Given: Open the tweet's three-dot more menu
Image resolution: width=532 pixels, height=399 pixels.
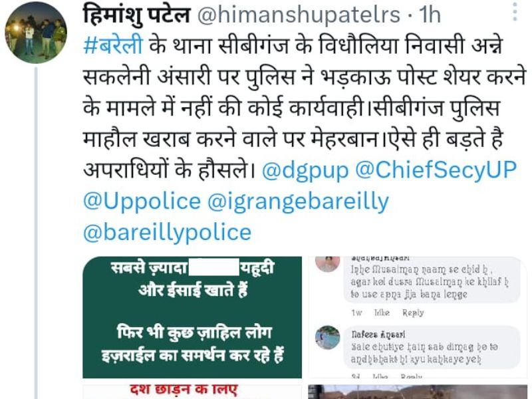Looking at the screenshot, I should coord(515,12).
